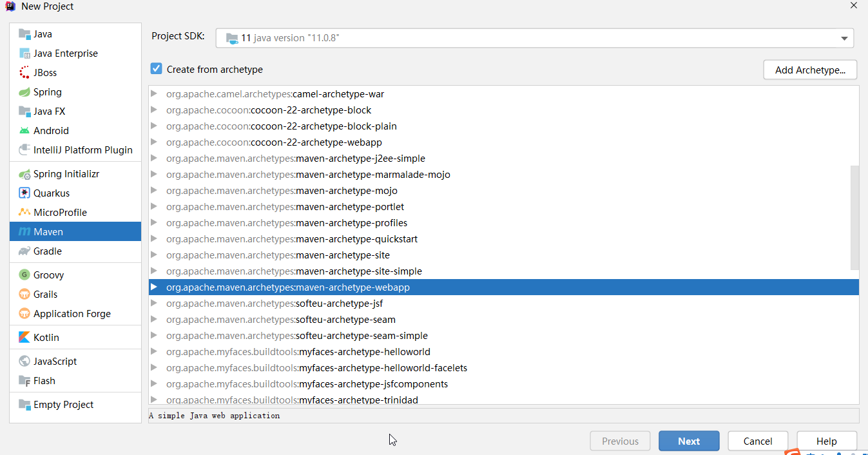The image size is (868, 455).
Task: Click the Maven 'm' icon
Action: (24, 232)
